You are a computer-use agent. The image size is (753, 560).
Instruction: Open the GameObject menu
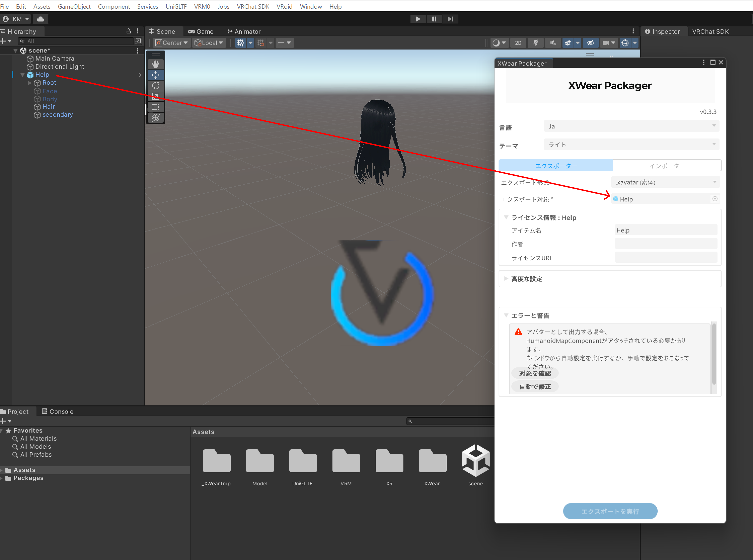click(x=74, y=7)
